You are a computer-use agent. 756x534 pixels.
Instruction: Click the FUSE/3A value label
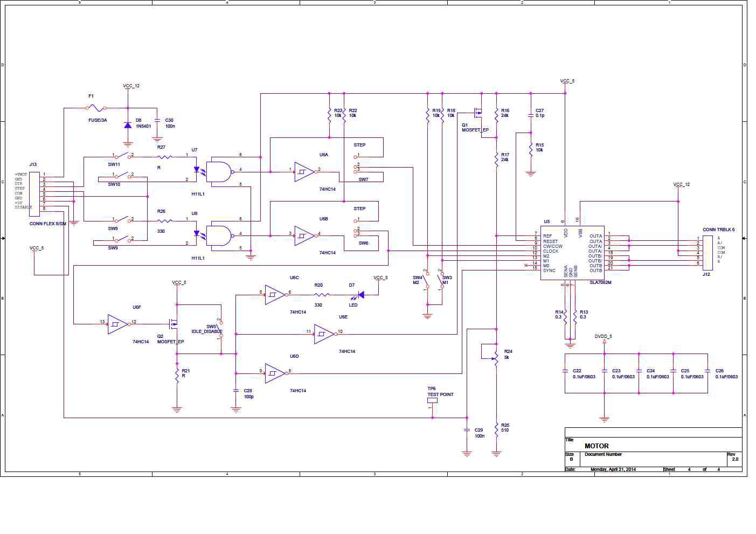click(98, 120)
